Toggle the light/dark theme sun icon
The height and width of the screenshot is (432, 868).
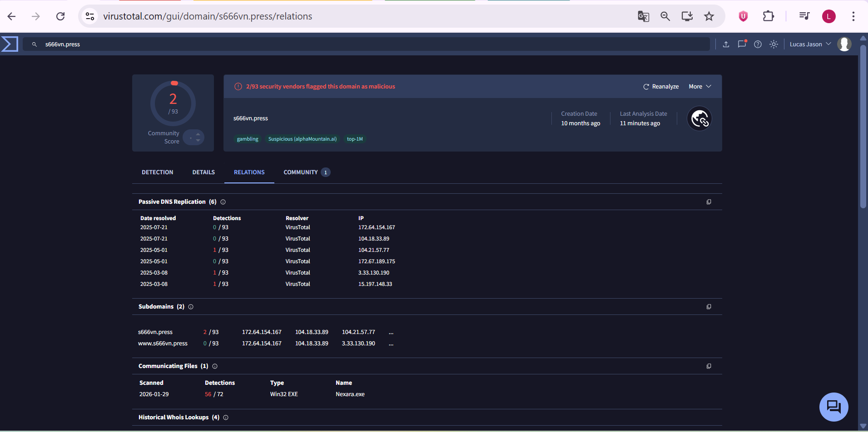(774, 44)
